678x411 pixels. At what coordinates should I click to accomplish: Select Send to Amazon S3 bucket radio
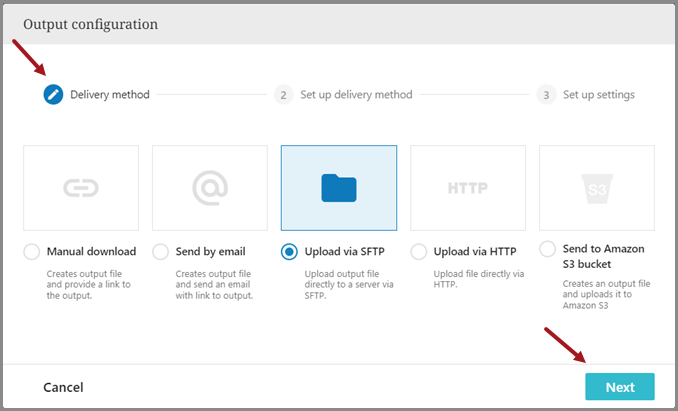(548, 249)
